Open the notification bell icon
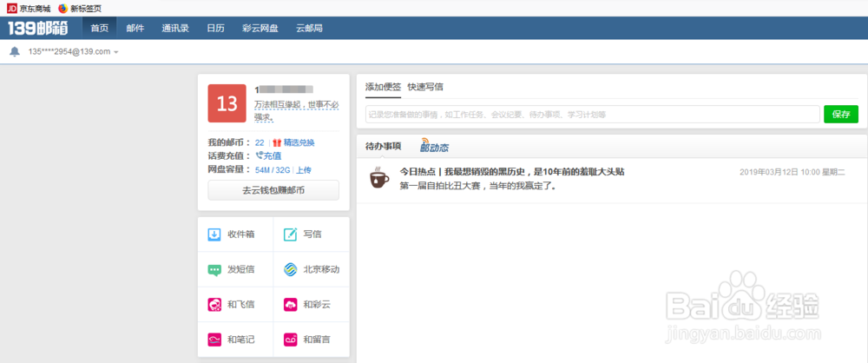This screenshot has width=868, height=363. coord(15,51)
